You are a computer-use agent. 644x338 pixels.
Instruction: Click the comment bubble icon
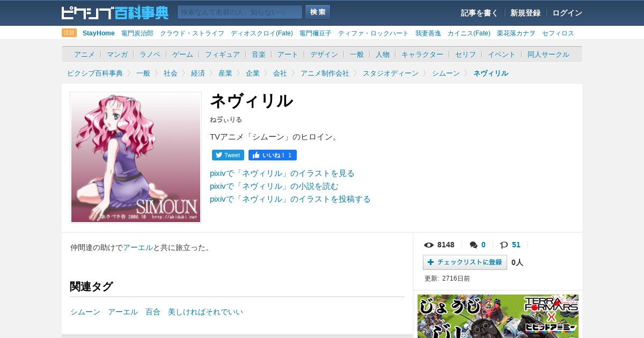473,245
